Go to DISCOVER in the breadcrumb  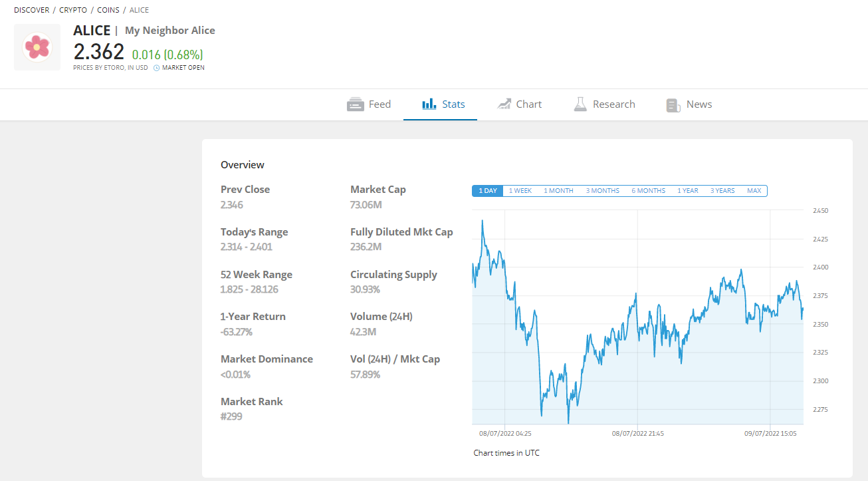point(31,10)
